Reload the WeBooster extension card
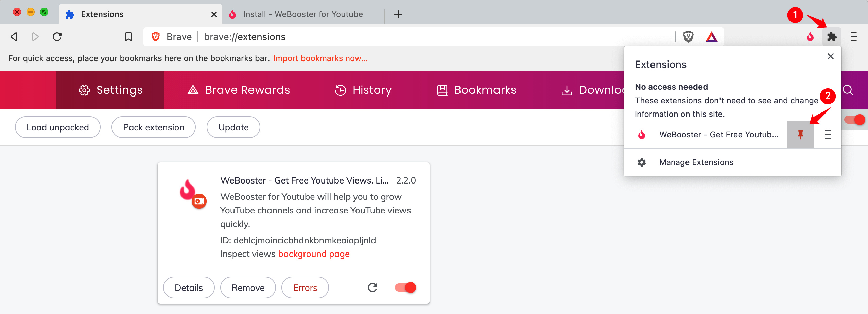 coord(372,287)
